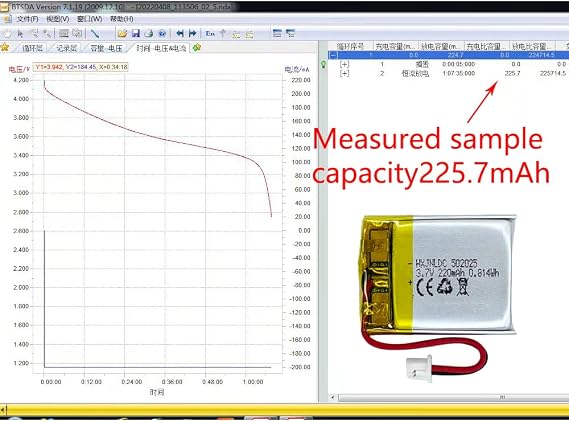The width and height of the screenshot is (569, 422).
Task: Click the 0:00:05.000 duration cell
Action: pyautogui.click(x=458, y=64)
